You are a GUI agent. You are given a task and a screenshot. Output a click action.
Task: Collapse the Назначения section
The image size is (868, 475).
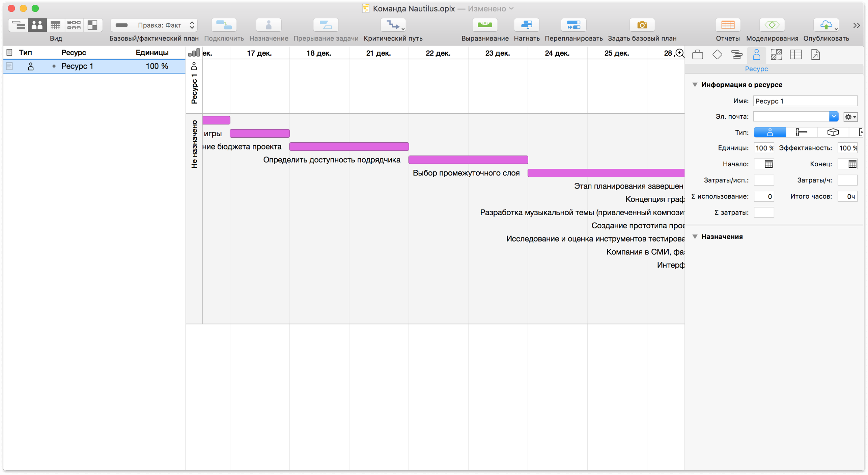tap(695, 236)
